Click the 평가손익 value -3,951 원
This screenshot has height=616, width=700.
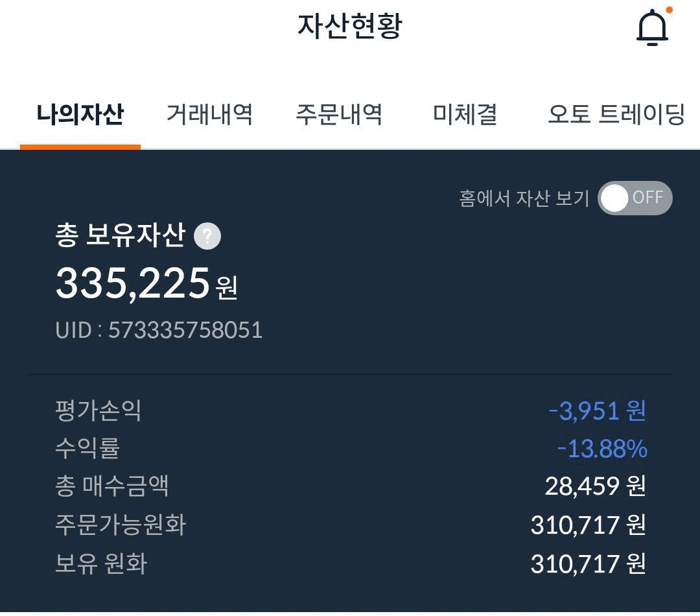(x=598, y=410)
